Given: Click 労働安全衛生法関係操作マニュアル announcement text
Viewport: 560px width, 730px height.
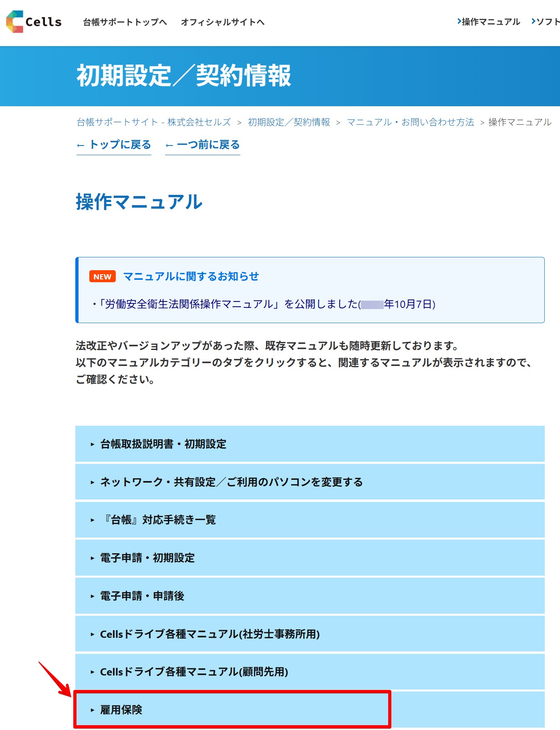Looking at the screenshot, I should click(264, 304).
